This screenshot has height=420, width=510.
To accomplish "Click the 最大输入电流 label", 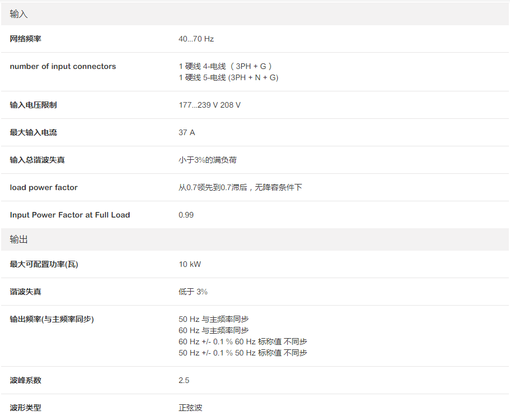I will click(x=33, y=132).
